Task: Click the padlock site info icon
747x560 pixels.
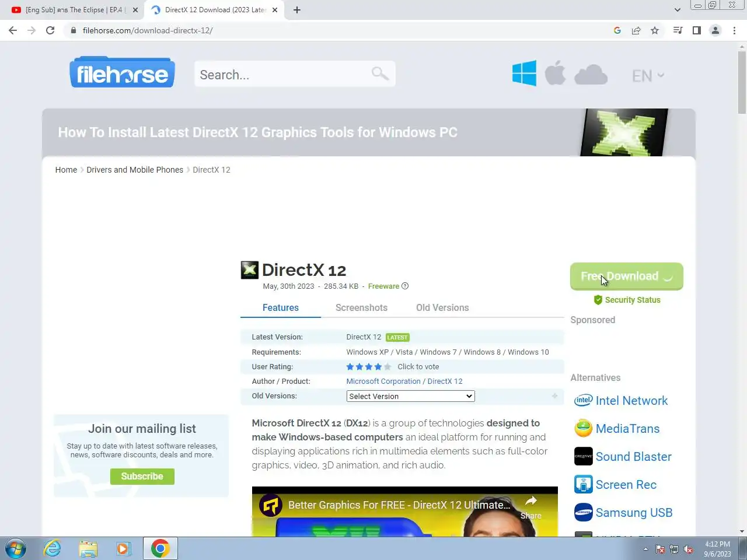Action: (73, 30)
